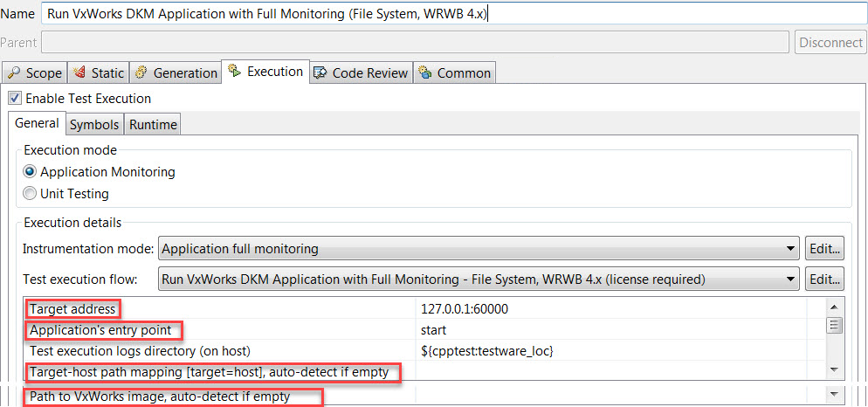This screenshot has height=407, width=868.
Task: Click the Code Review tab icon
Action: [320, 72]
